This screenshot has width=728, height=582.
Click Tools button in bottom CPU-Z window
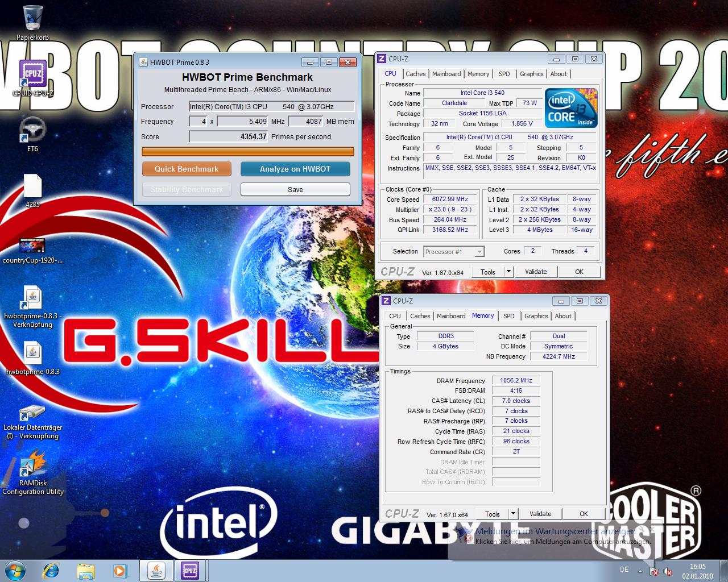tap(493, 514)
